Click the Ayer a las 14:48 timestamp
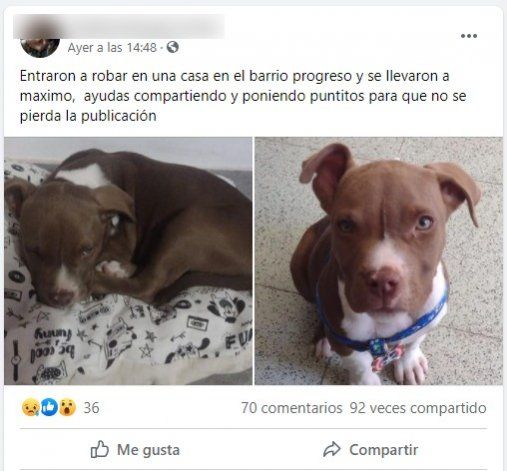This screenshot has height=471, width=507. click(112, 48)
